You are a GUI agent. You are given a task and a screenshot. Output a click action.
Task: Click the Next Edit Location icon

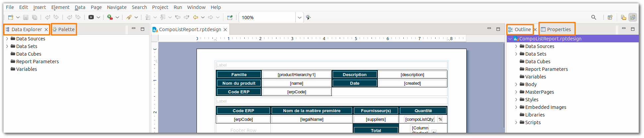point(187,18)
